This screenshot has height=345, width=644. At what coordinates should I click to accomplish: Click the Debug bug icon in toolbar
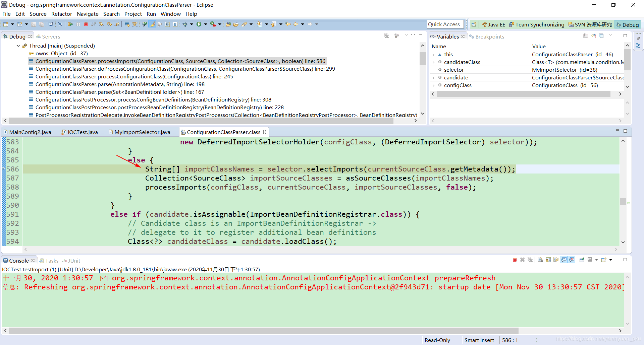pos(185,24)
